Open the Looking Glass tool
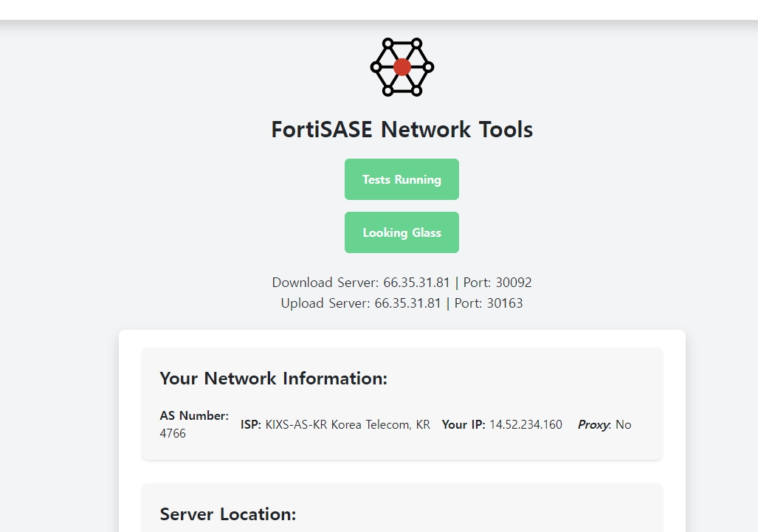Image resolution: width=758 pixels, height=532 pixels. 402,232
